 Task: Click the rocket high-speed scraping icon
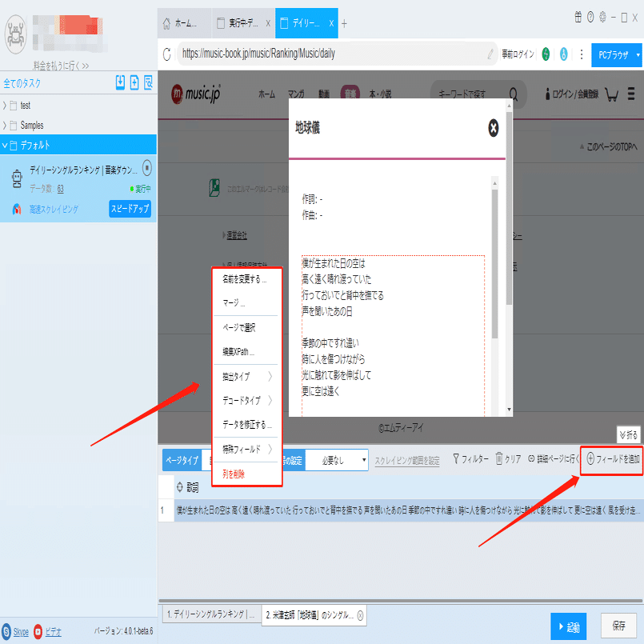point(17,209)
